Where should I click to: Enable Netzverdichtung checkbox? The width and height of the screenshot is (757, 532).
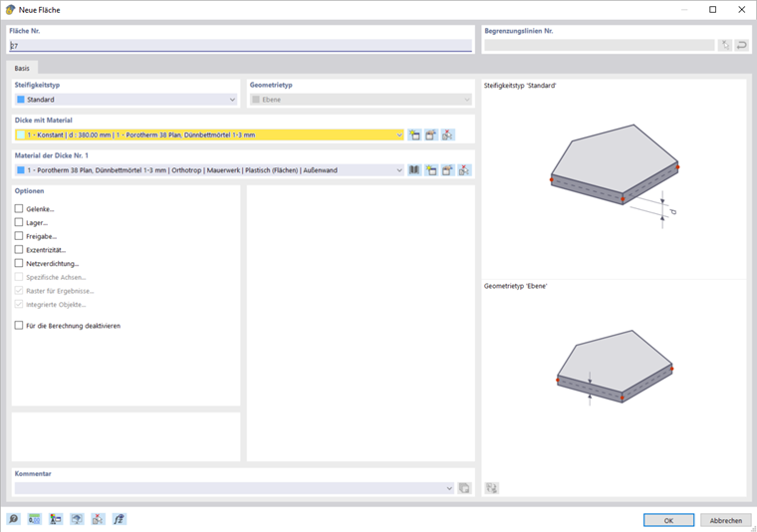tap(19, 263)
